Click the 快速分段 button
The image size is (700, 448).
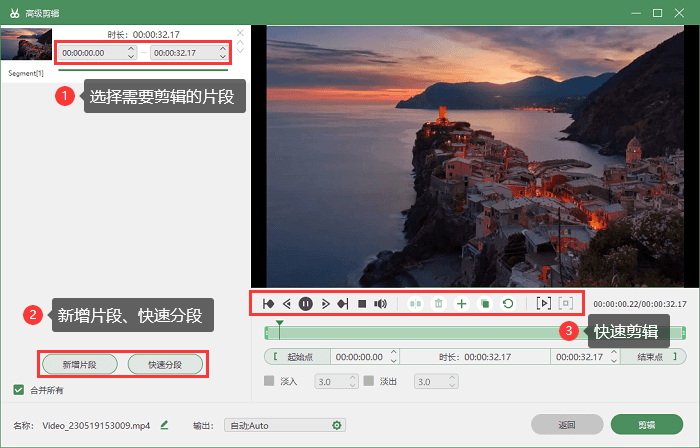click(165, 365)
